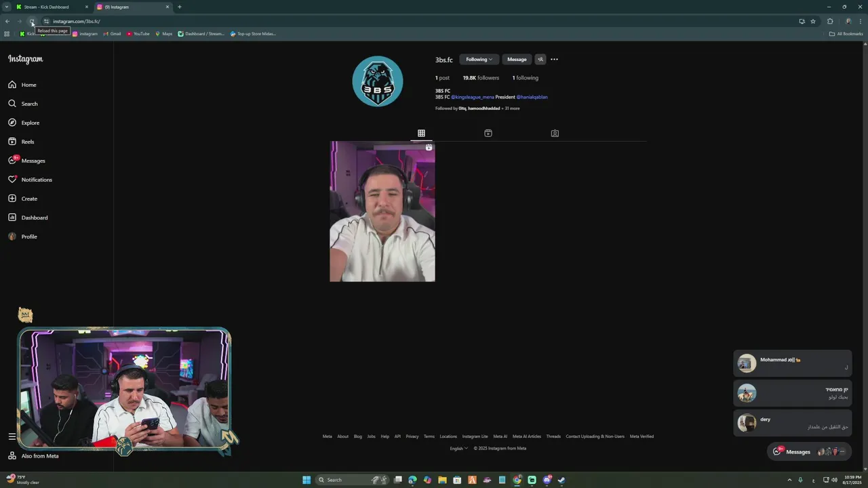The width and height of the screenshot is (868, 488).
Task: Click the site information icon
Action: tap(46, 21)
